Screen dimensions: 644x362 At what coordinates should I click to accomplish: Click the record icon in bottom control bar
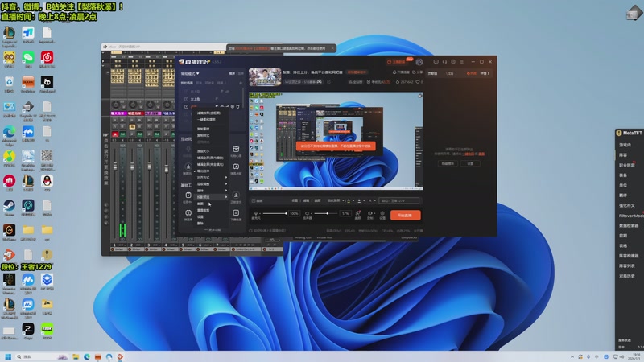click(x=370, y=213)
